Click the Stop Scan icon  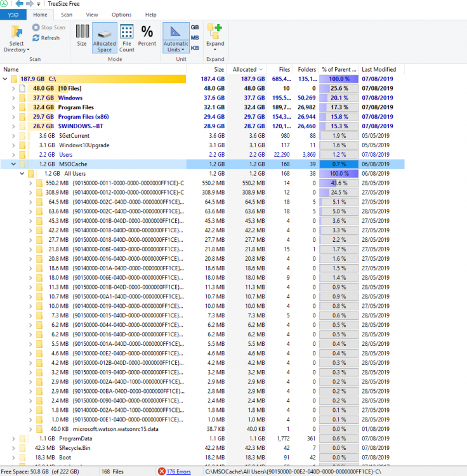click(x=36, y=27)
